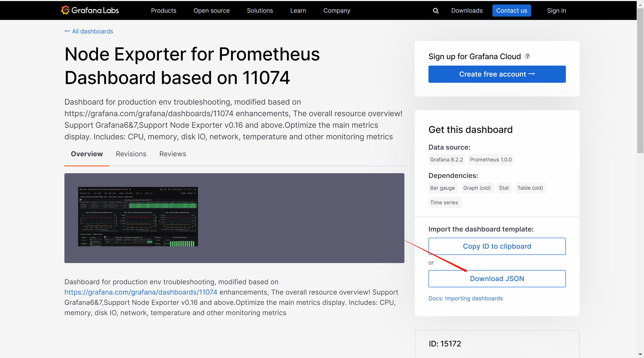Click Create free account button
Image resolution: width=644 pixels, height=358 pixels.
pyautogui.click(x=497, y=74)
